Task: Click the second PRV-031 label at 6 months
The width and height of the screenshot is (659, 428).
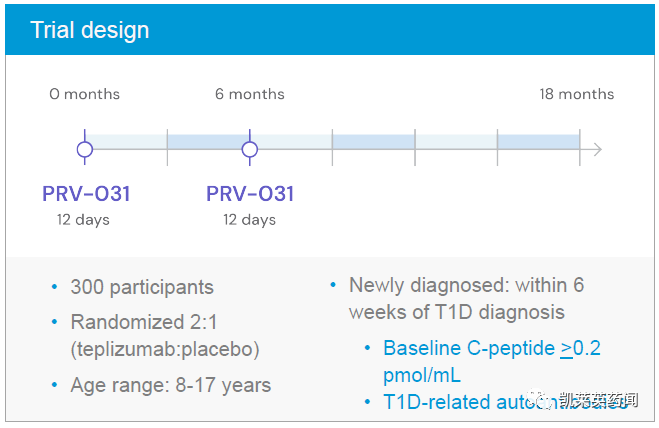Action: [250, 194]
